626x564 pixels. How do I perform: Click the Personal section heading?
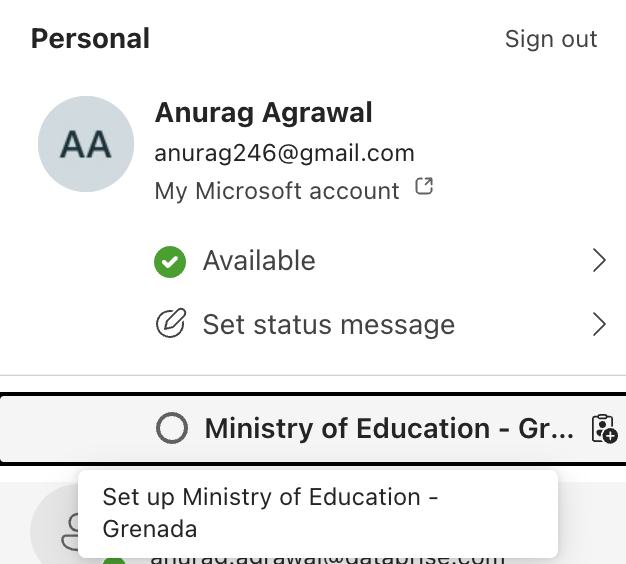90,39
